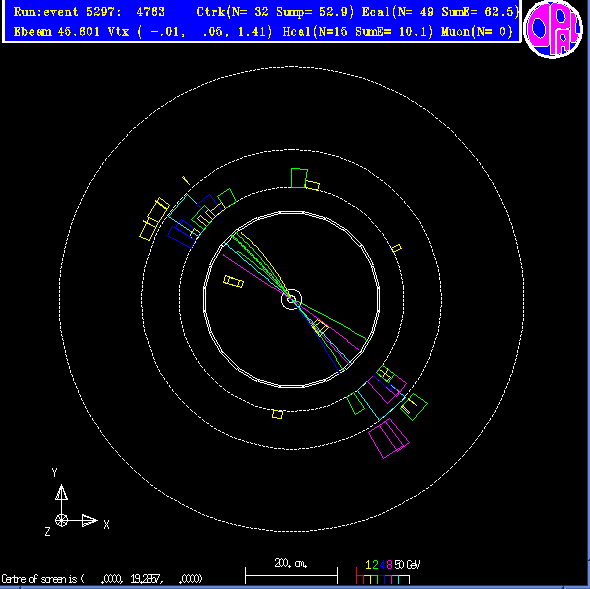Pick the small yellow cluster at bottom ring
This screenshot has height=589, width=590.
277,414
